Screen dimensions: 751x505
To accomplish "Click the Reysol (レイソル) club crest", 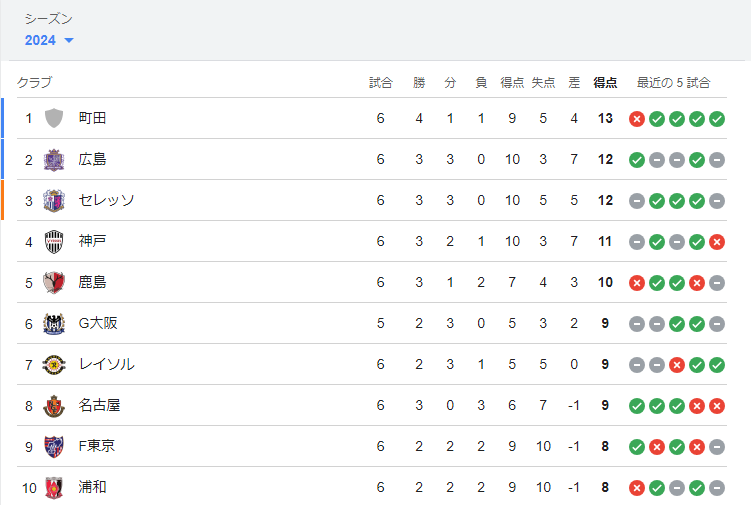I will [x=54, y=364].
